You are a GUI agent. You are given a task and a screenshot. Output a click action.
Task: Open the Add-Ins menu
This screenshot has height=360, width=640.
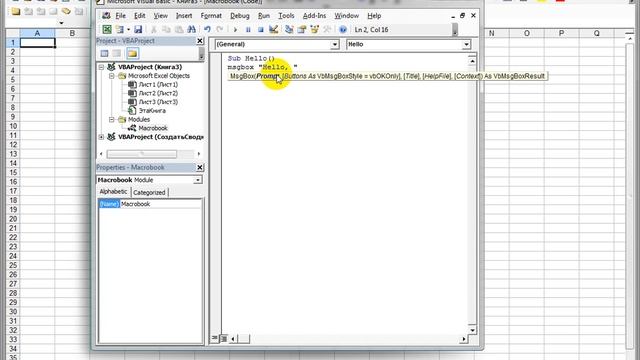pyautogui.click(x=314, y=16)
